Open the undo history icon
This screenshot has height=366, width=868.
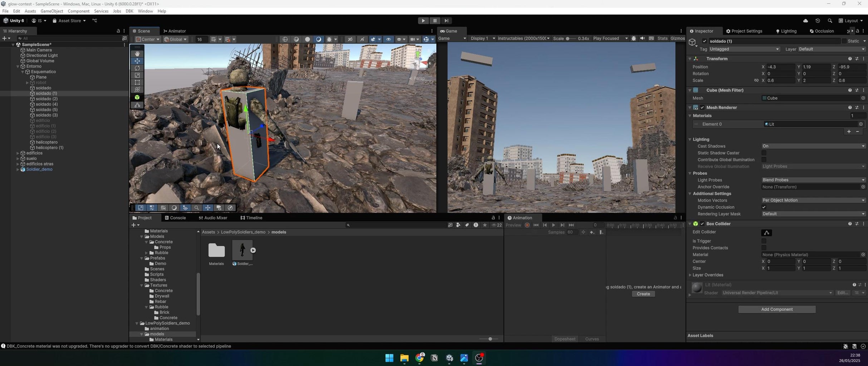(x=818, y=21)
